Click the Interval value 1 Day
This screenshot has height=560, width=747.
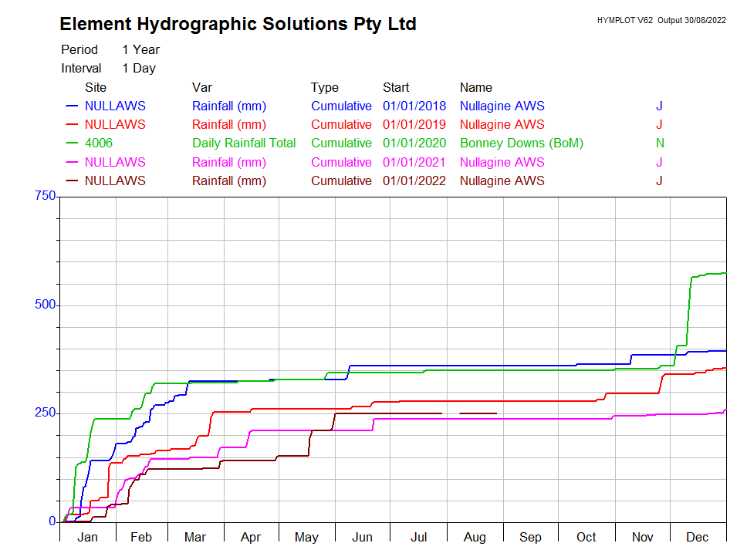[x=139, y=69]
